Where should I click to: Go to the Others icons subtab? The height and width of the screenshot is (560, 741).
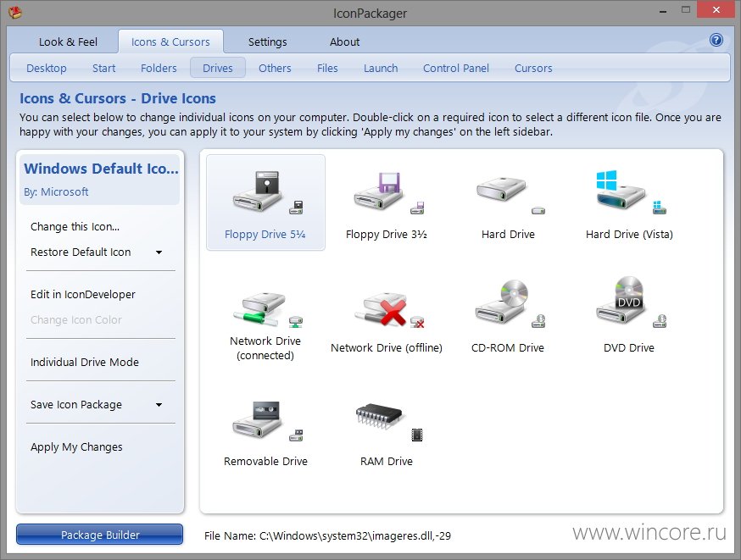(275, 69)
